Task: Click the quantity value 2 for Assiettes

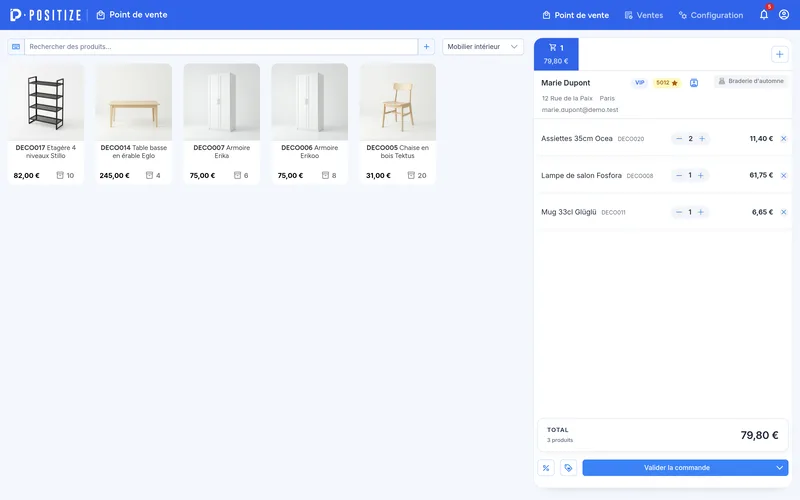Action: (x=690, y=139)
